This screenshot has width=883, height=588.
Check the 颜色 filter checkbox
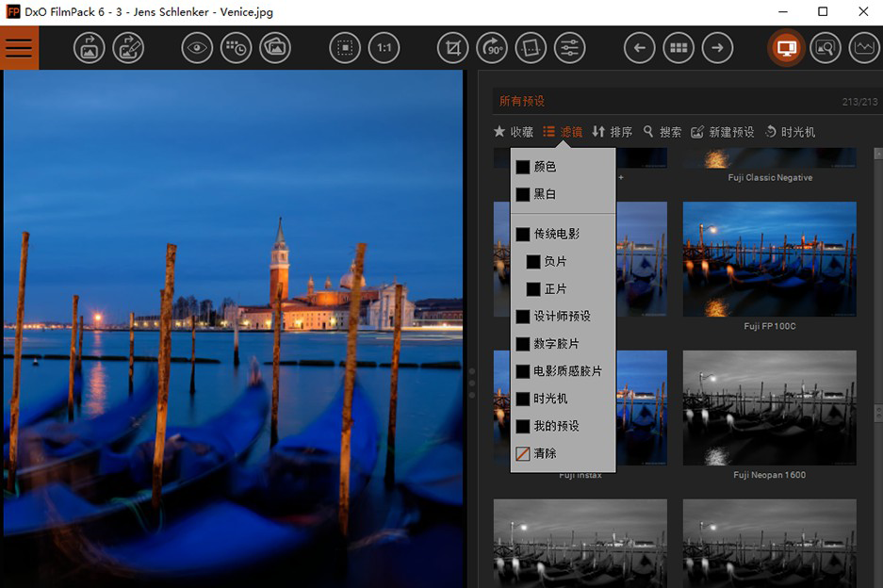tap(523, 167)
